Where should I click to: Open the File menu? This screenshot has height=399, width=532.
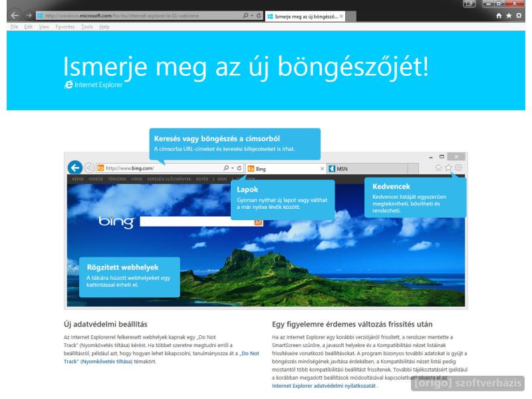point(14,27)
